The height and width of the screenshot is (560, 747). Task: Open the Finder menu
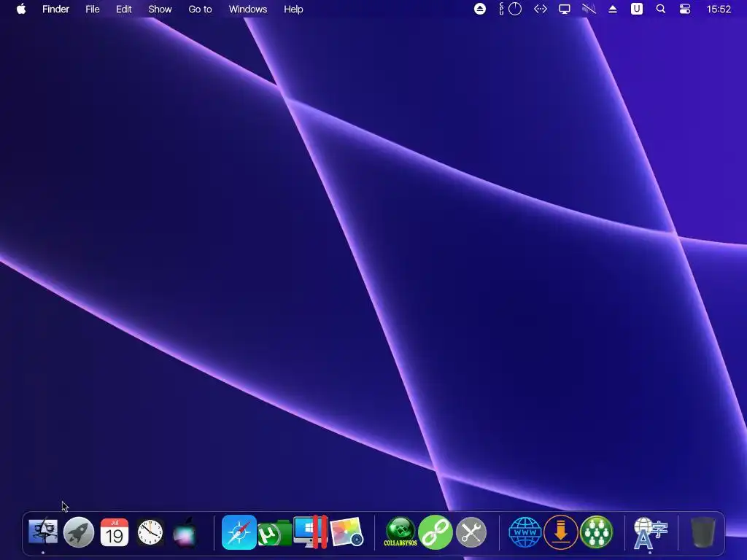[55, 9]
